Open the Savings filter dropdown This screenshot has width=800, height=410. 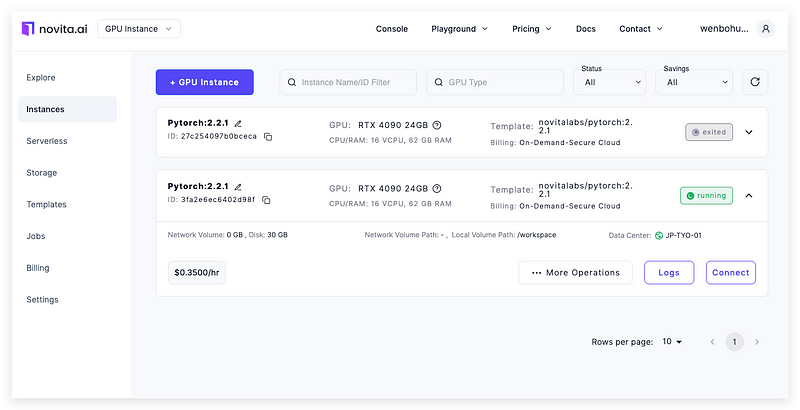tap(694, 82)
